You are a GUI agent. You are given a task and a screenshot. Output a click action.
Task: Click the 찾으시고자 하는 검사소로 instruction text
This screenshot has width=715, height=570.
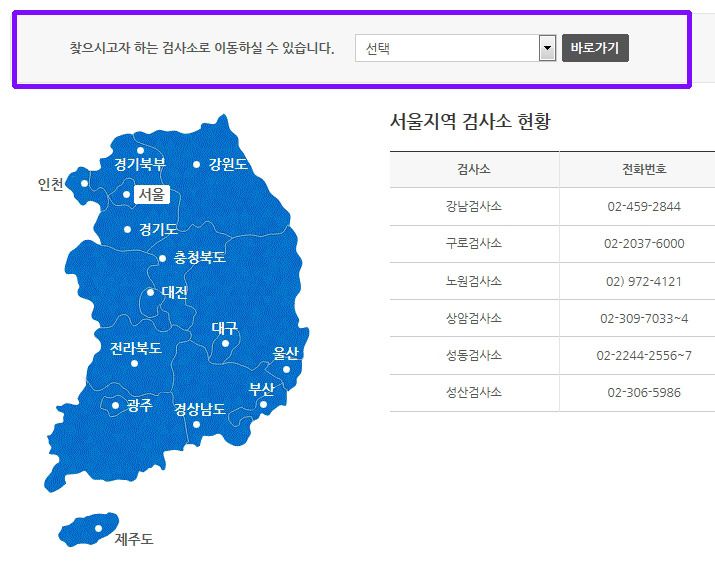(x=202, y=48)
